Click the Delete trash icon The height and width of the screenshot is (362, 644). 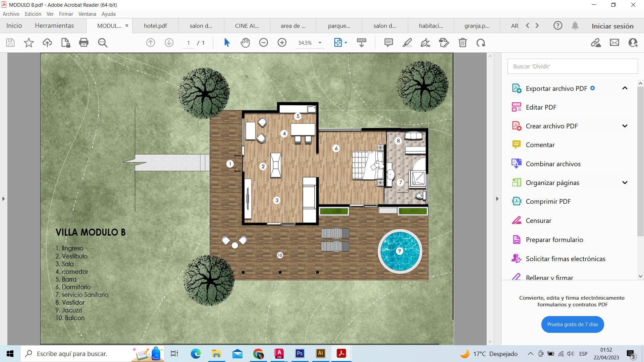click(x=463, y=43)
